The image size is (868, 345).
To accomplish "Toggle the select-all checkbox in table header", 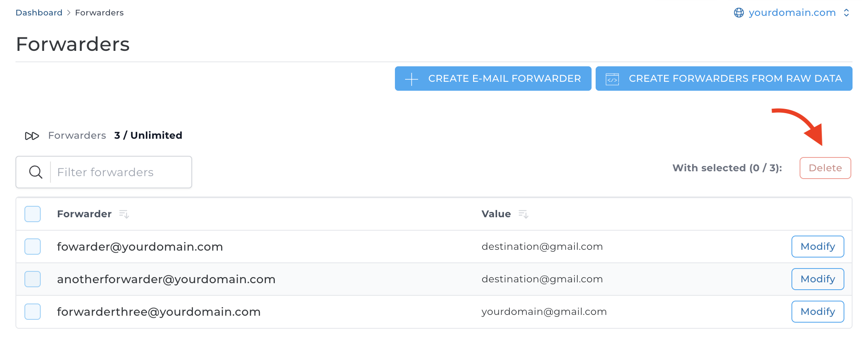I will (x=33, y=214).
